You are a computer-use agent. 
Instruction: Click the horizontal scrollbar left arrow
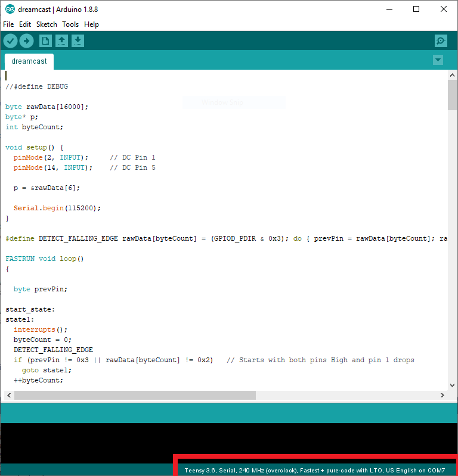[x=9, y=395]
